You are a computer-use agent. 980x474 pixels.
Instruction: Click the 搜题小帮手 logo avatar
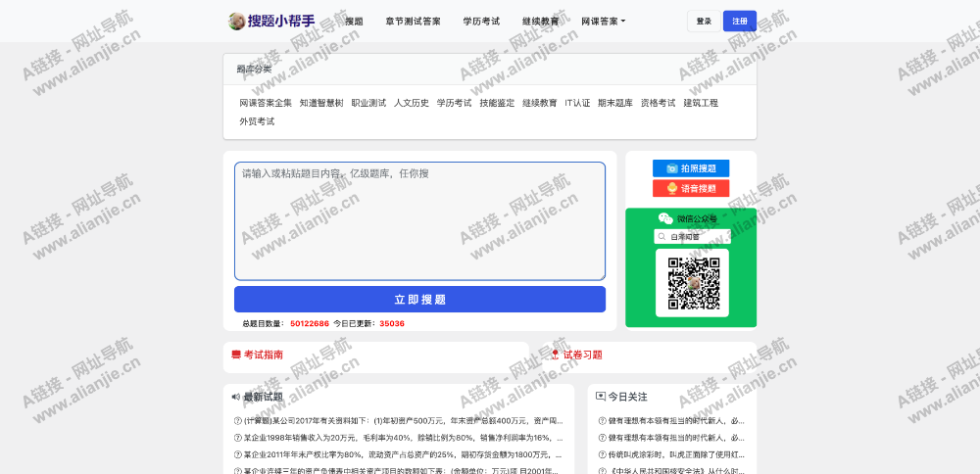pos(236,22)
